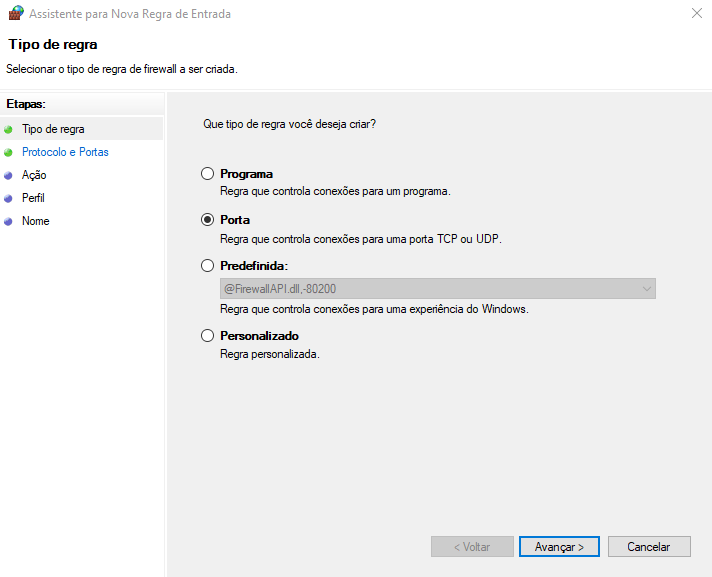Cancel the new rule wizard
Image resolution: width=712 pixels, height=577 pixels.
coord(648,547)
